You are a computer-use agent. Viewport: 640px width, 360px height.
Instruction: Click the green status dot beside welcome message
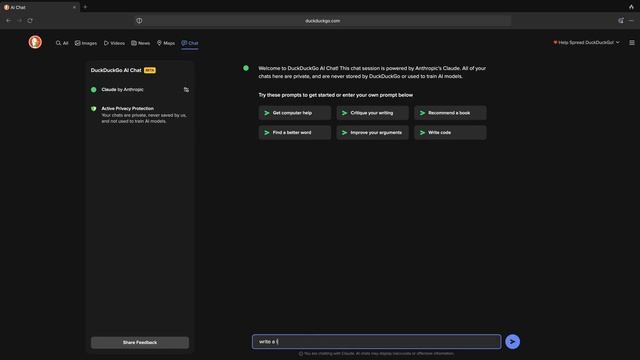[246, 68]
